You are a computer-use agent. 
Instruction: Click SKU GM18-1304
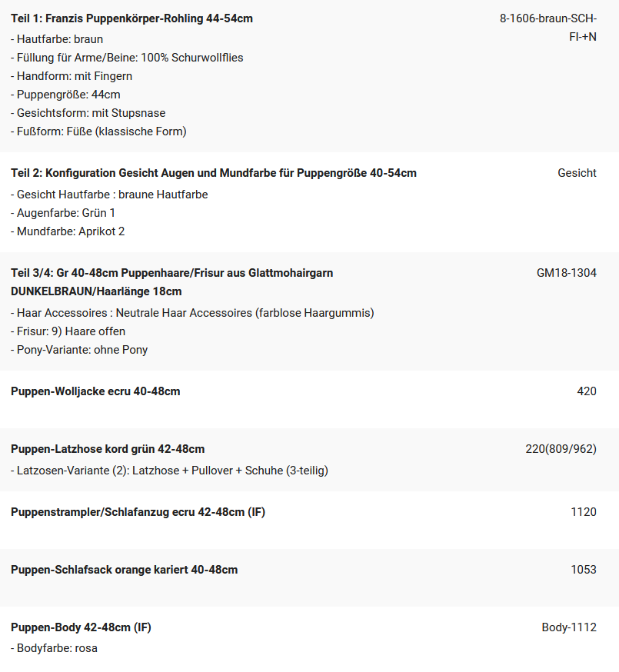pos(566,273)
